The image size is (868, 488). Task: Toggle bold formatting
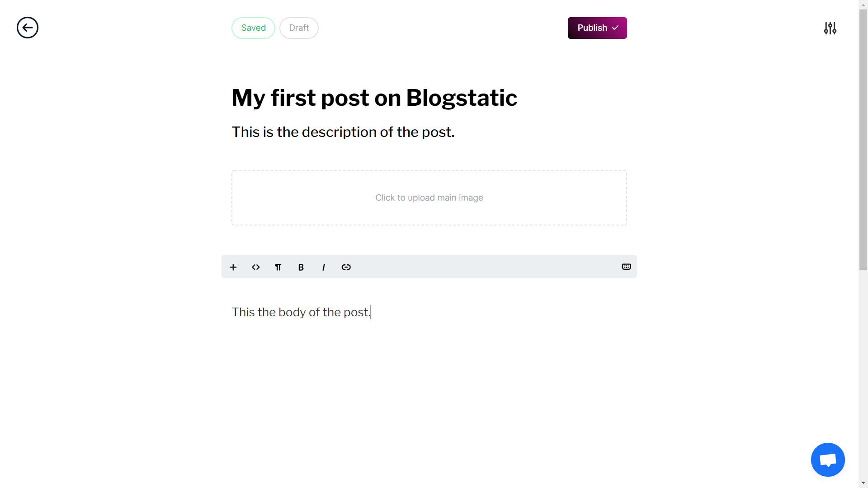pos(301,267)
